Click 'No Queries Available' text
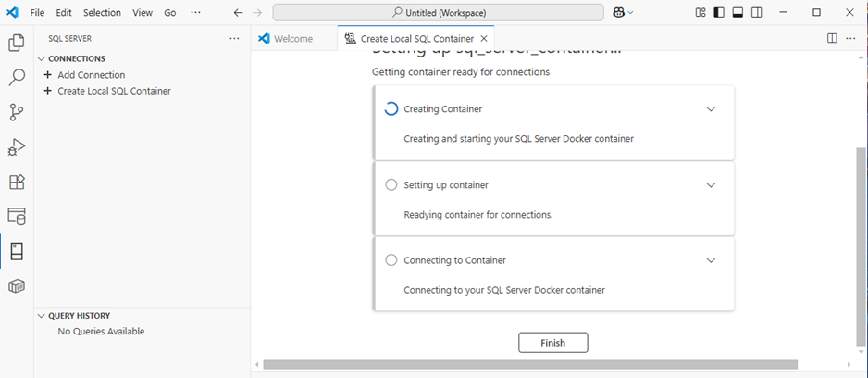The image size is (868, 378). [x=101, y=332]
